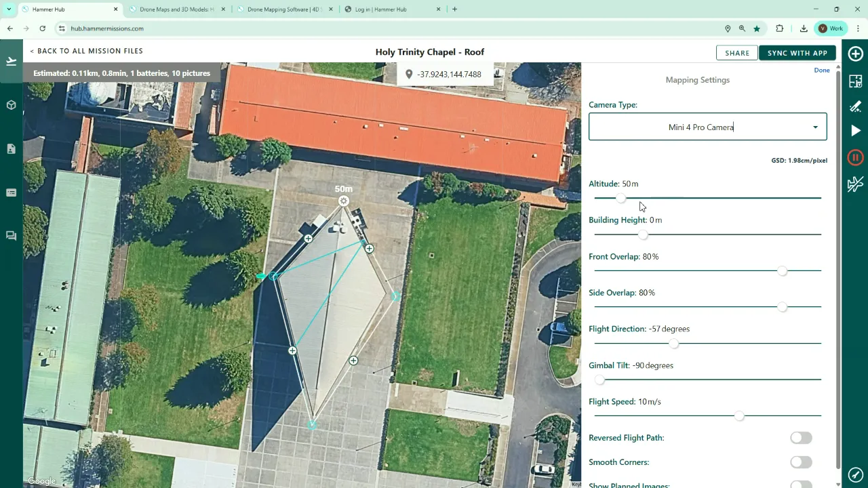Click the drone flight icon in left sidebar
Image resolution: width=868 pixels, height=488 pixels.
[11, 62]
